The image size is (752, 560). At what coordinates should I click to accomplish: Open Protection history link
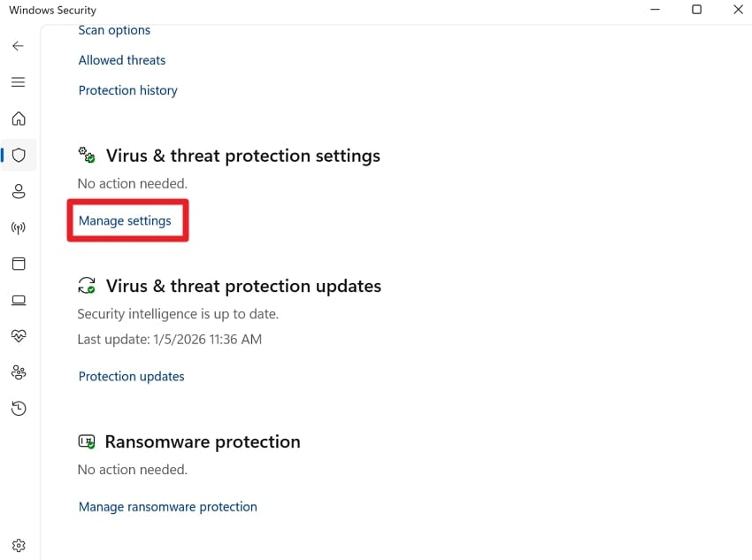[127, 89]
